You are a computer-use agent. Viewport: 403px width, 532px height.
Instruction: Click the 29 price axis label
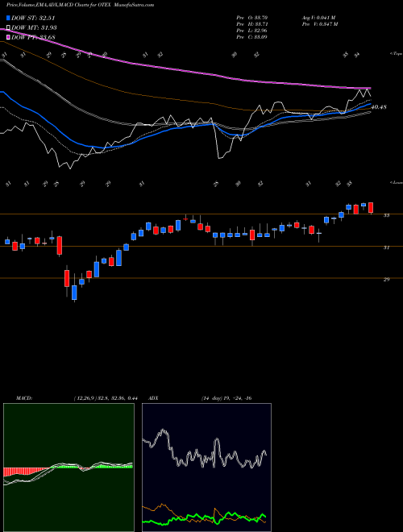tap(386, 280)
